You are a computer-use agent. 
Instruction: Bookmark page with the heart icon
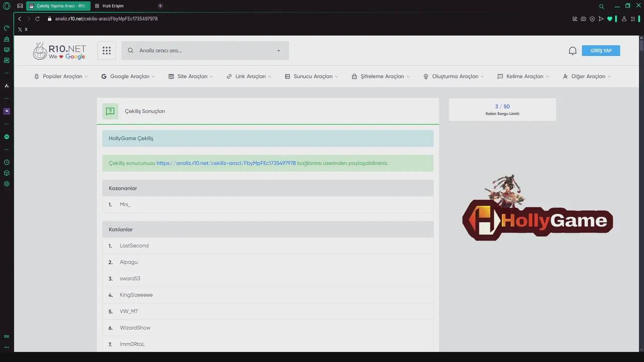tap(609, 19)
